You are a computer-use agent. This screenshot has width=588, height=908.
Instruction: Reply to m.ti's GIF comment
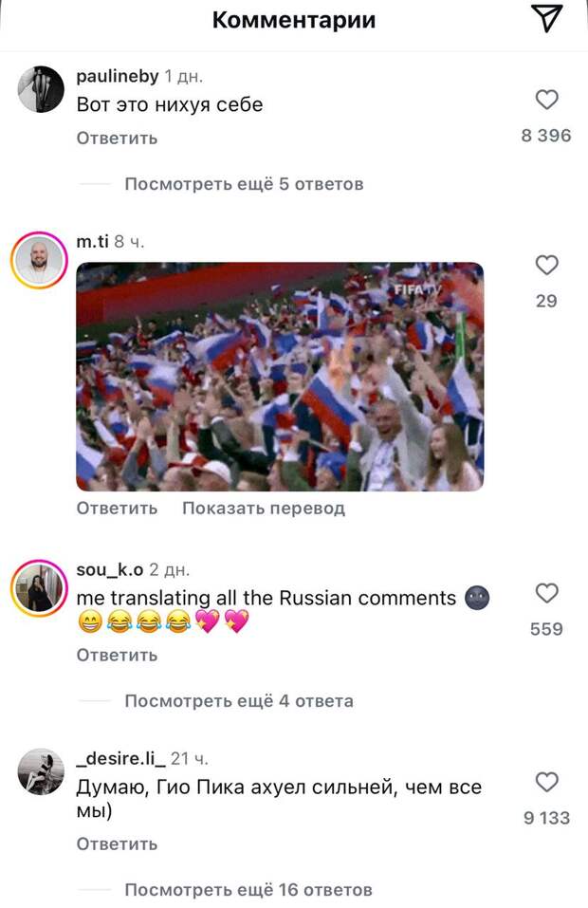pos(117,509)
